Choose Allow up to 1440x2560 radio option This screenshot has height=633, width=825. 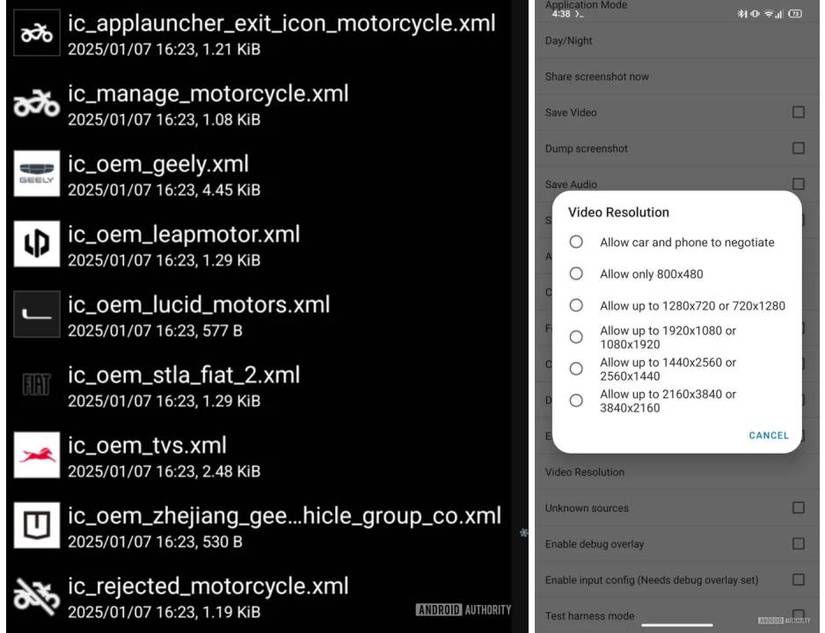576,369
